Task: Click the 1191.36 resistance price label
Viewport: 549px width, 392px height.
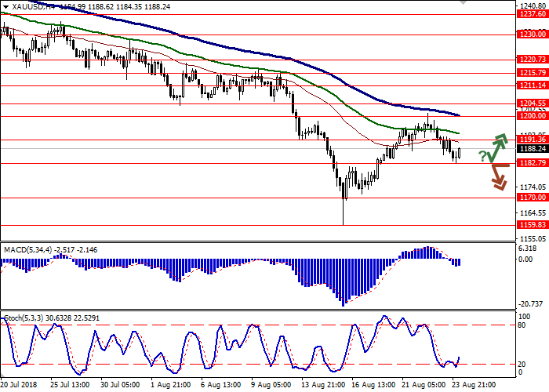Action: pyautogui.click(x=532, y=140)
